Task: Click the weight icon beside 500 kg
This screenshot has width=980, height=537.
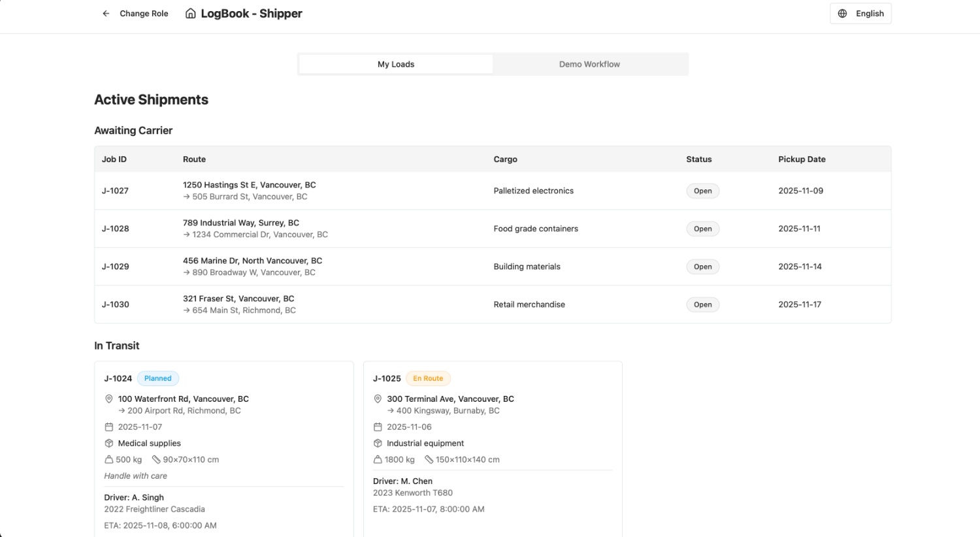Action: pyautogui.click(x=109, y=460)
